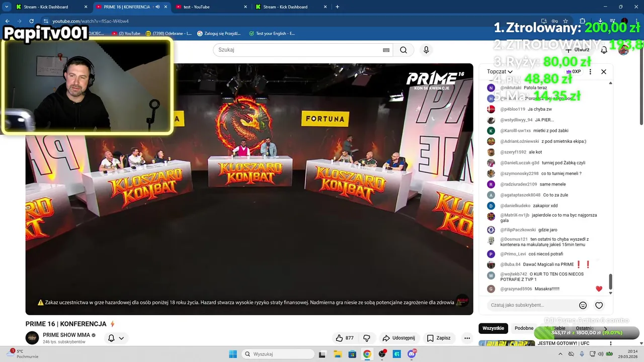Open the last Stream - Kick Dashboard tab
The image size is (644, 362).
[291, 7]
